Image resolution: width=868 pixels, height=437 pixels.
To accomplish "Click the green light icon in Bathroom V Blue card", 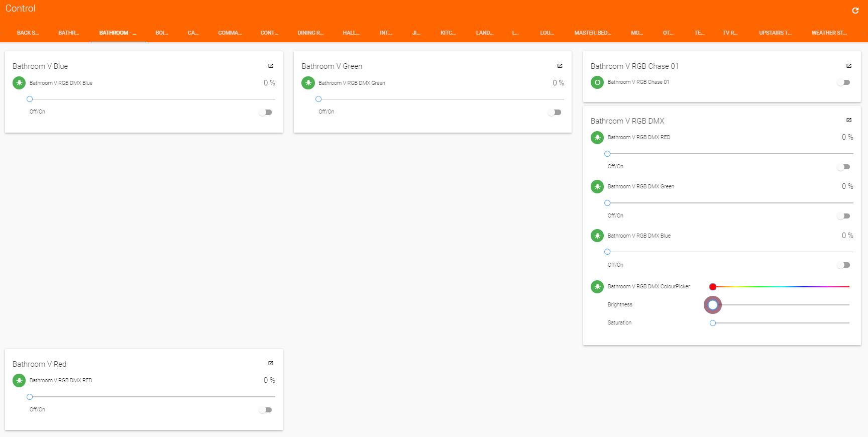I will point(19,83).
